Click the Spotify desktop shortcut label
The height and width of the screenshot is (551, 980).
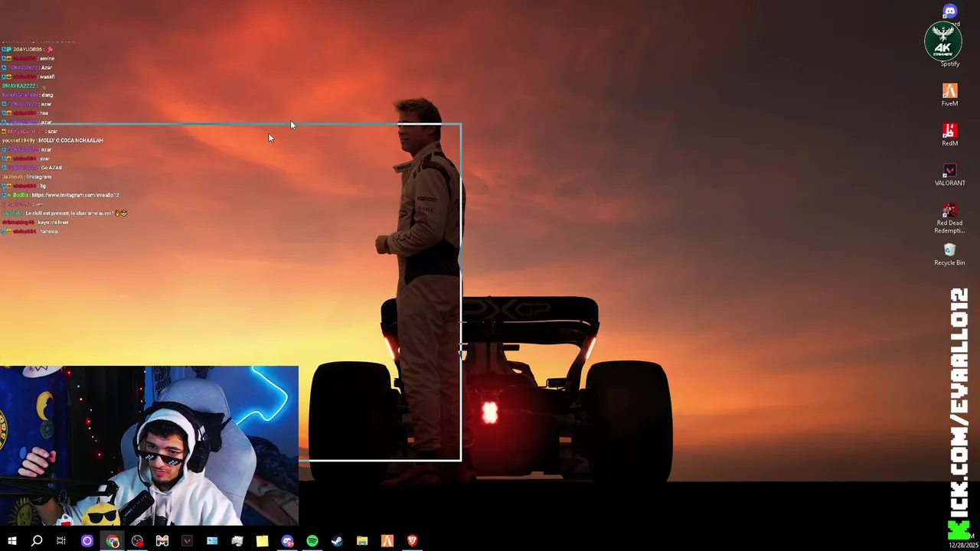(x=950, y=64)
